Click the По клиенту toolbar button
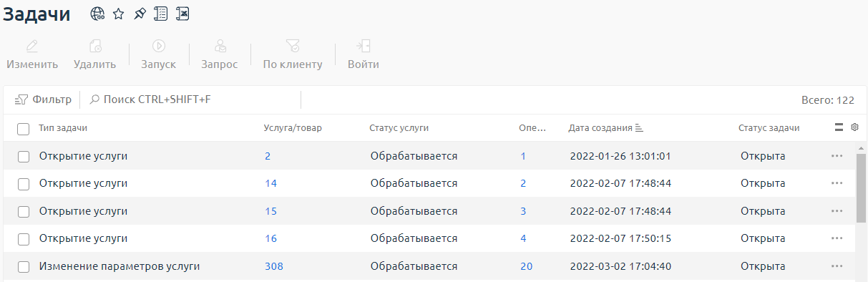 pos(293,54)
